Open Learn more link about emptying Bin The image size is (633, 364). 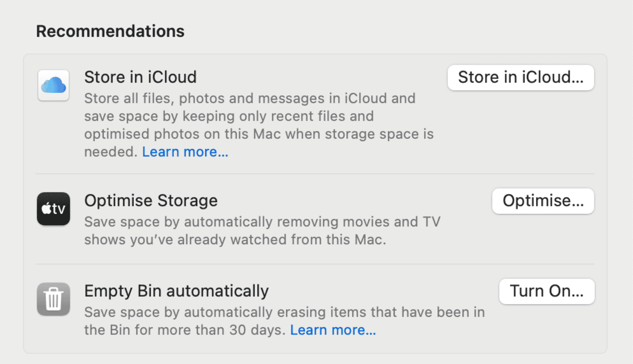click(x=333, y=330)
